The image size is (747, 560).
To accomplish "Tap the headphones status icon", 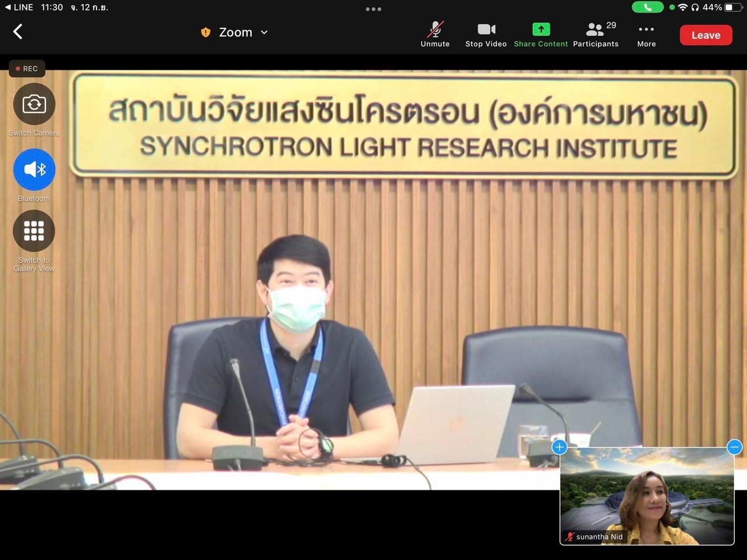I will tap(695, 7).
